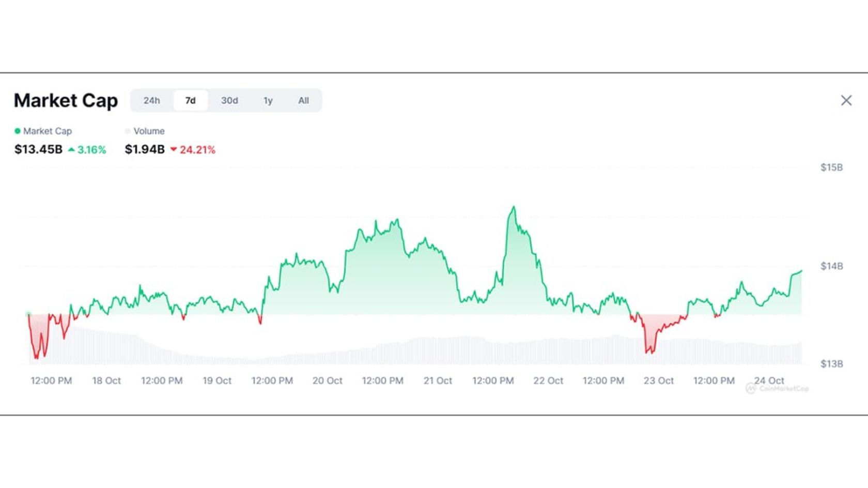Image resolution: width=868 pixels, height=488 pixels.
Task: Click the currently active 7d tab
Action: pos(190,100)
